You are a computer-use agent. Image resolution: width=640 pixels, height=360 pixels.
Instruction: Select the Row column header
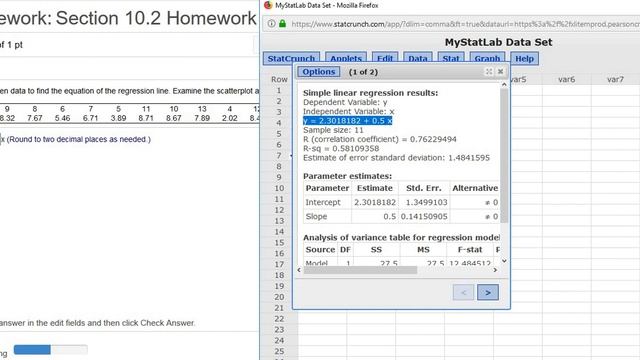[x=279, y=79]
